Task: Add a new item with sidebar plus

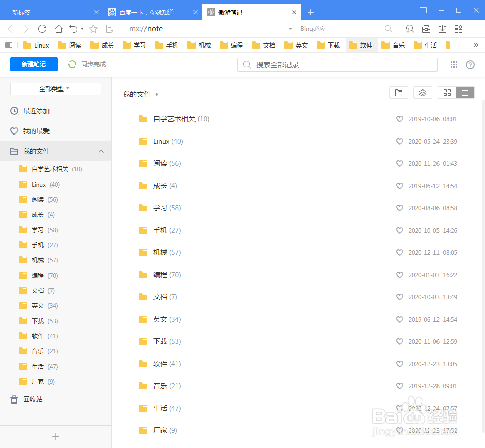Action: [56, 437]
